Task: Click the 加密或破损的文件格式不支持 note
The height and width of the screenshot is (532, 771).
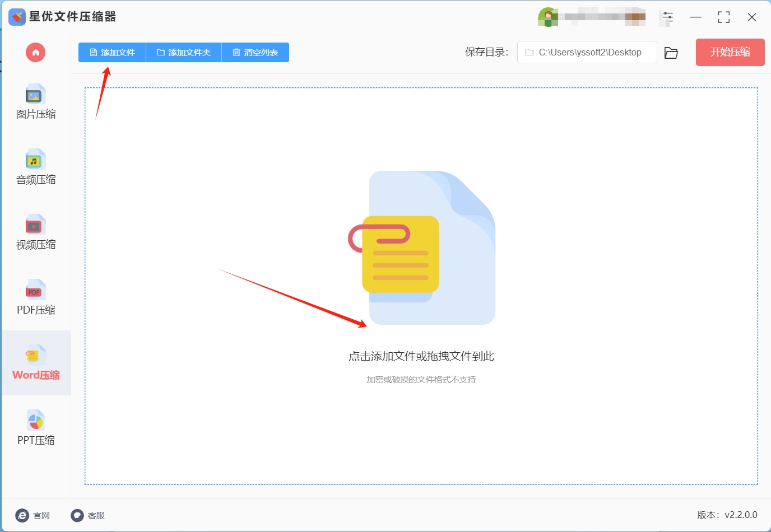Action: point(421,379)
